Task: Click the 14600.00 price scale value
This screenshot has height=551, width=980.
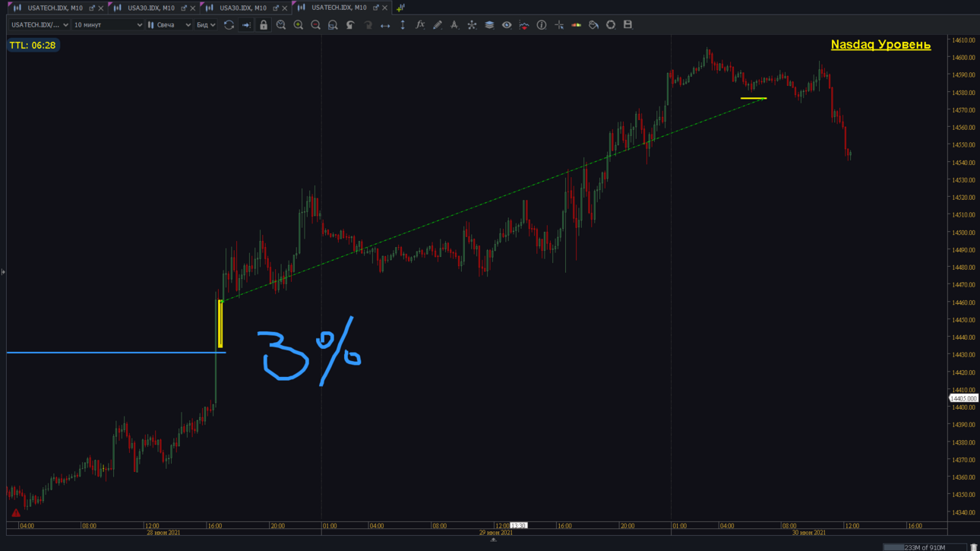Action: [963, 58]
